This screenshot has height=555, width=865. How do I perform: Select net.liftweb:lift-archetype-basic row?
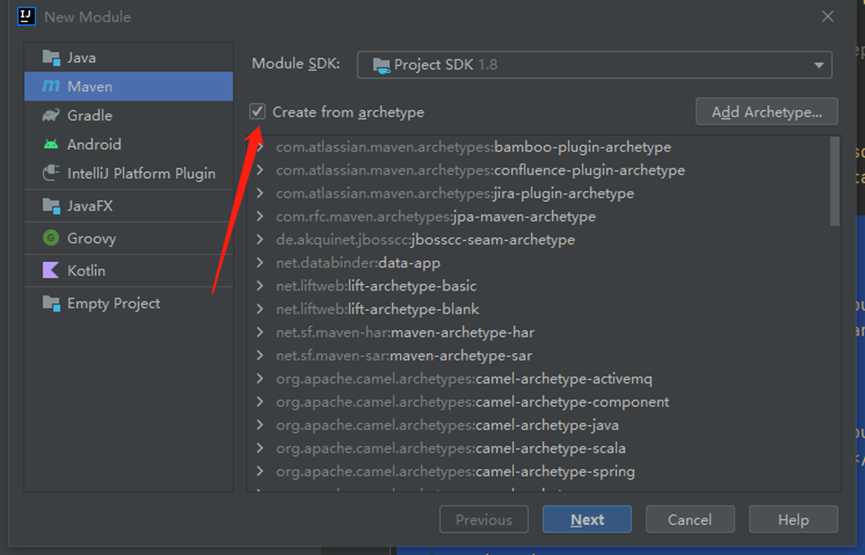(x=538, y=286)
